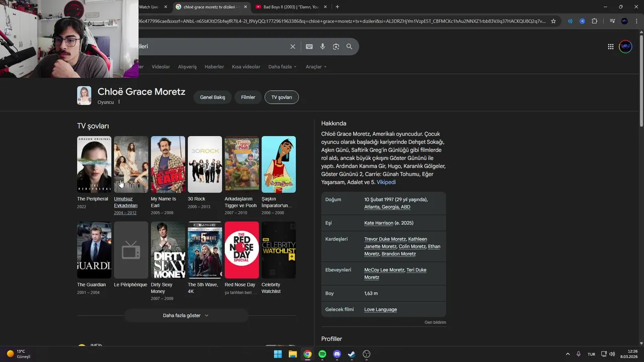Open the Vikipedi link
Image resolution: width=644 pixels, height=362 pixels.
(x=386, y=182)
